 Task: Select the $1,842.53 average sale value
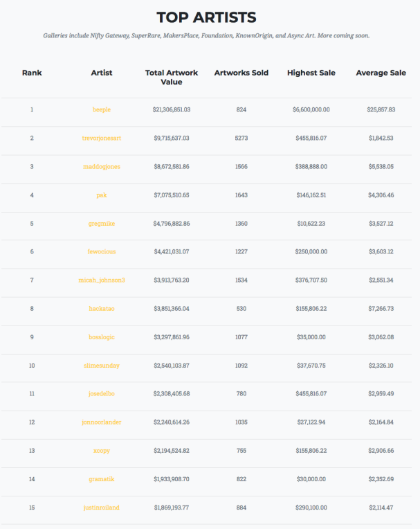pos(381,138)
